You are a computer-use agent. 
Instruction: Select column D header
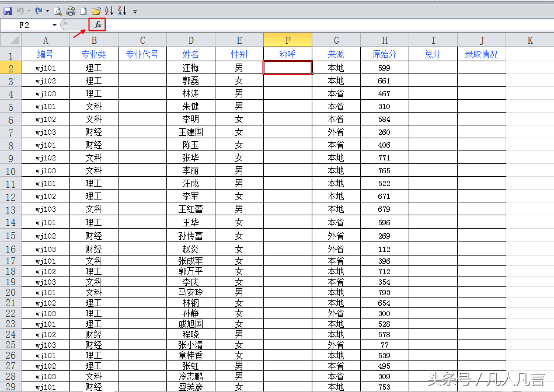pos(191,40)
